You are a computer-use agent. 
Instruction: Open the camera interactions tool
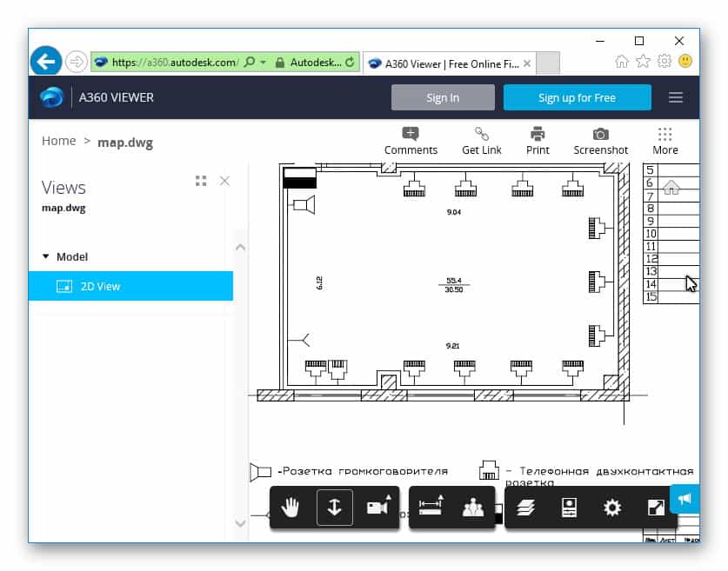pyautogui.click(x=377, y=508)
